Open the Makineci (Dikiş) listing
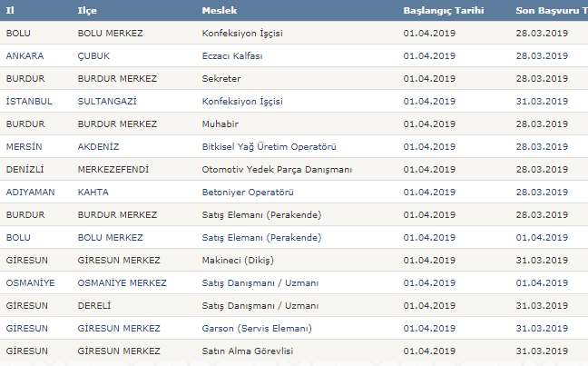 tap(238, 260)
